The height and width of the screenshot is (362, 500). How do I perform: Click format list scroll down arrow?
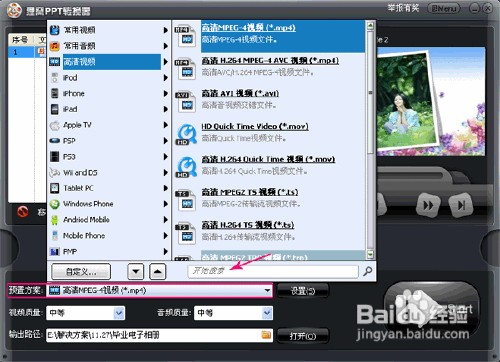click(370, 255)
